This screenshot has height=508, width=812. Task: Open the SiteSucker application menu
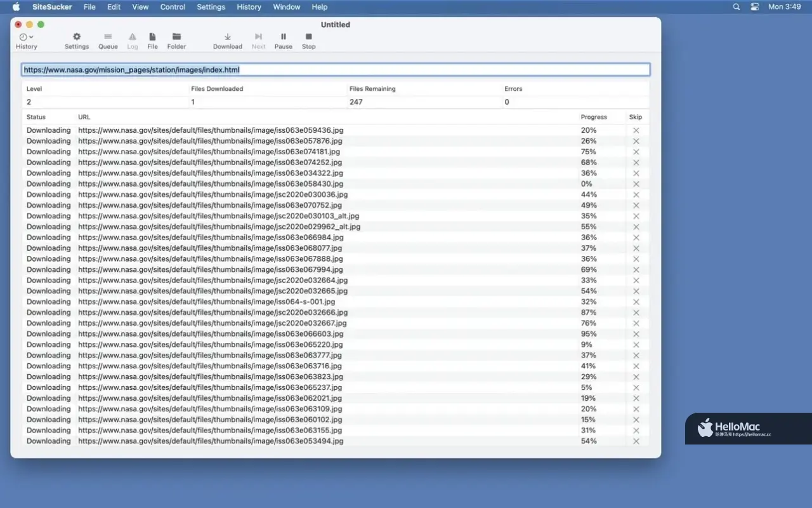[x=52, y=7]
